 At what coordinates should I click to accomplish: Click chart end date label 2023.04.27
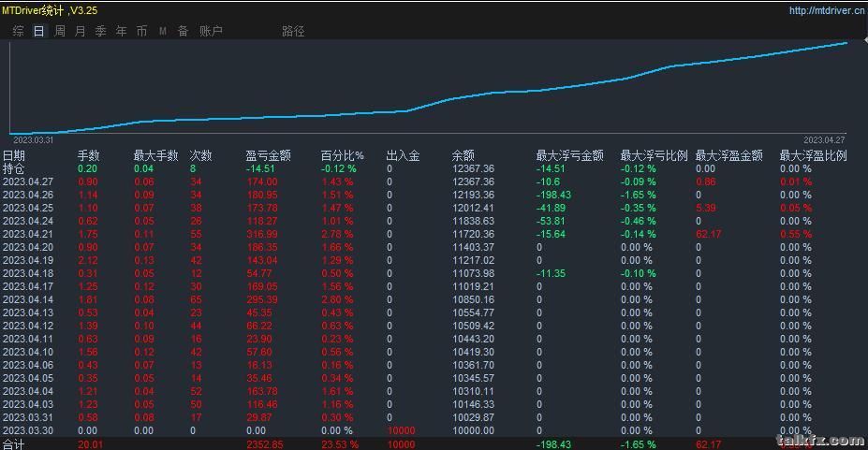824,140
